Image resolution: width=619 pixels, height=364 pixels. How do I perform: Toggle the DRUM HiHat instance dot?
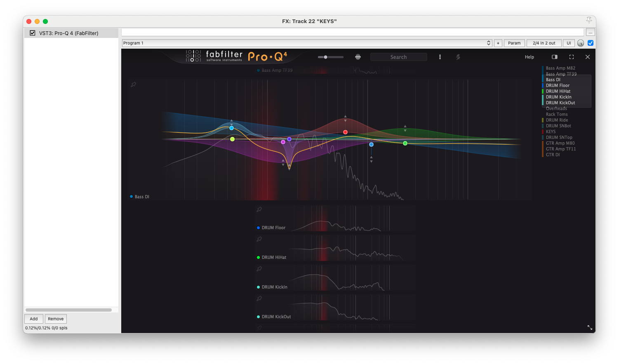259,257
